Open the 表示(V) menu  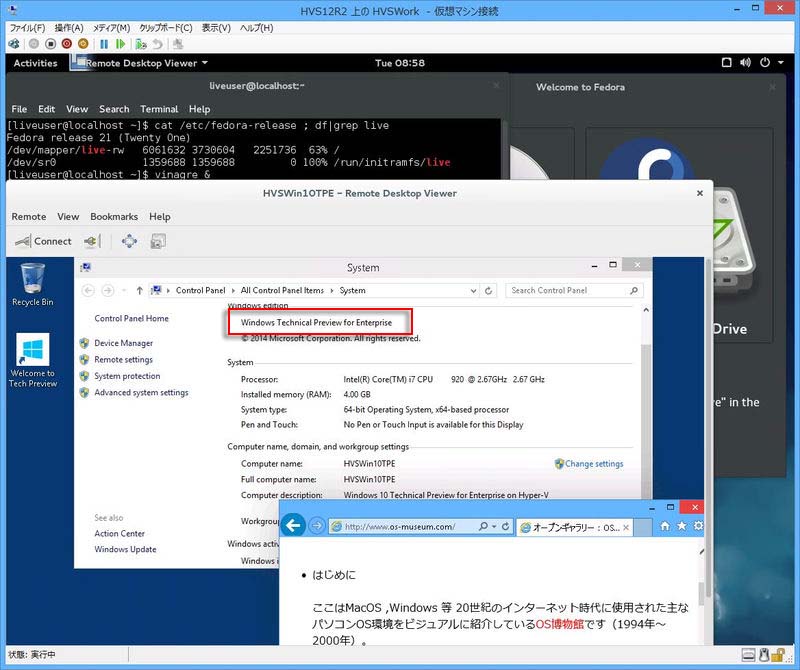[x=216, y=28]
